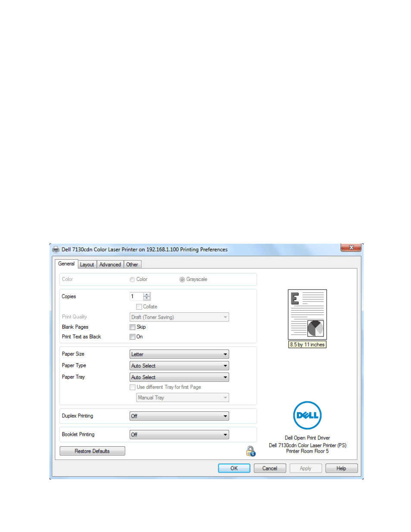The width and height of the screenshot is (411, 532).
Task: Click the security lock info icon
Action: [251, 451]
